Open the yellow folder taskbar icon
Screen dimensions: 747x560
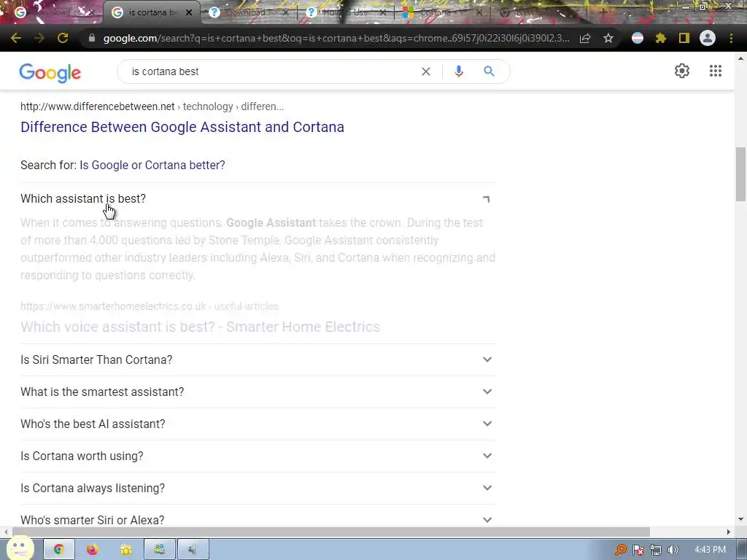125,550
